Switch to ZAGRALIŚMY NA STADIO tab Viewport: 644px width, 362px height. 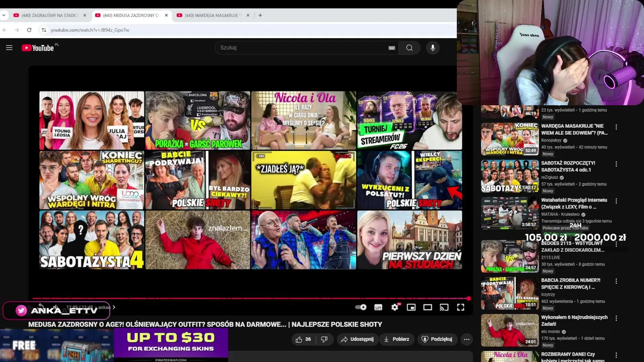pyautogui.click(x=49, y=15)
